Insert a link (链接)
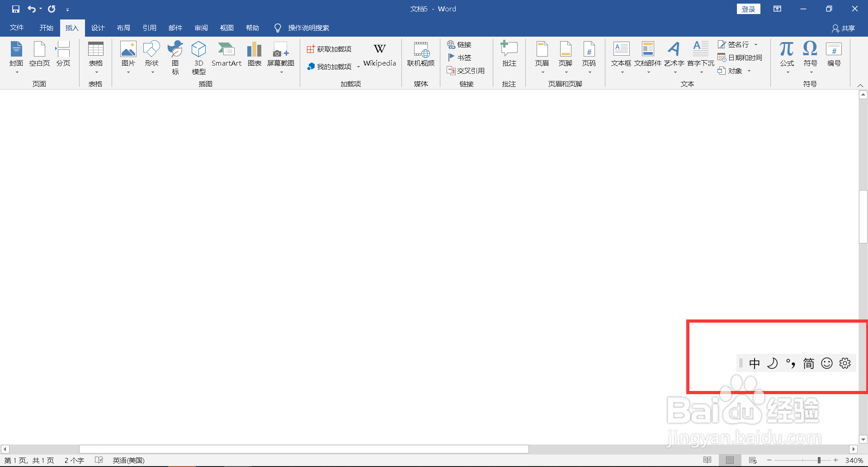868x467 pixels. click(459, 44)
